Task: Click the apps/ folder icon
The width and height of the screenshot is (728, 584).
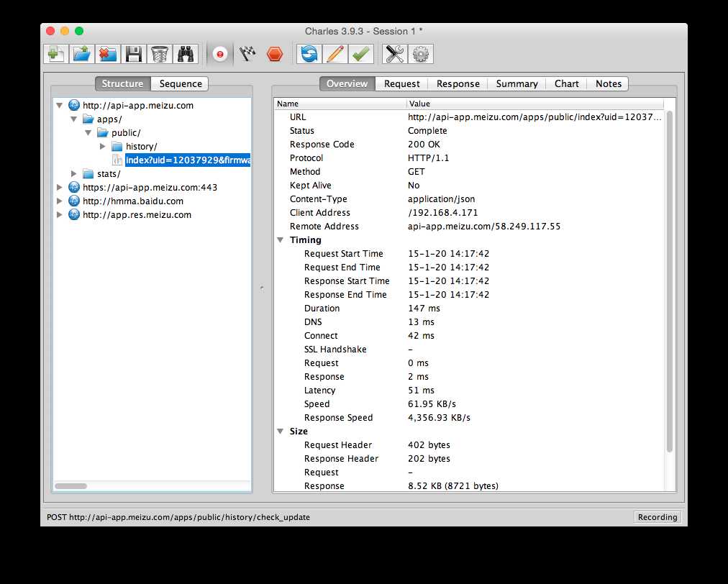Action: (x=88, y=119)
